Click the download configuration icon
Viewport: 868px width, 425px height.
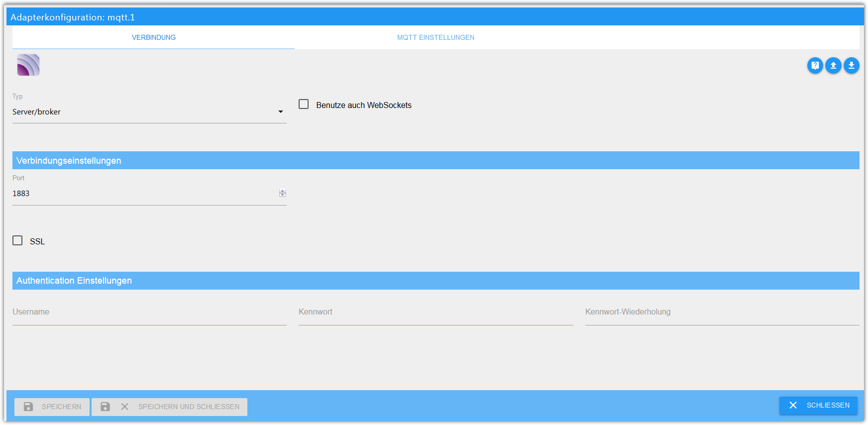(852, 65)
